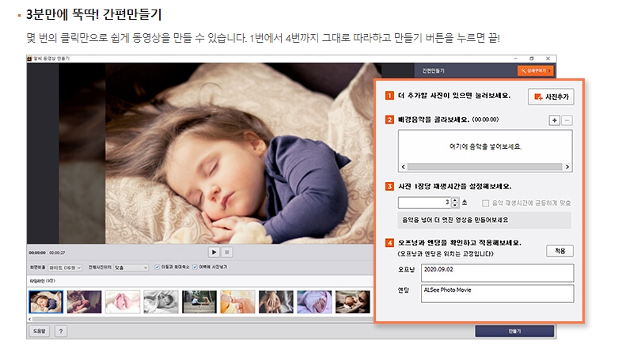Click the music list horizontal scrollbar

coord(485,167)
